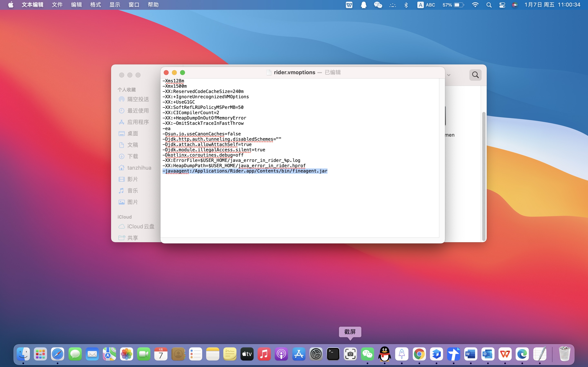Open System Preferences gear in dock
588x367 pixels.
pos(316,354)
